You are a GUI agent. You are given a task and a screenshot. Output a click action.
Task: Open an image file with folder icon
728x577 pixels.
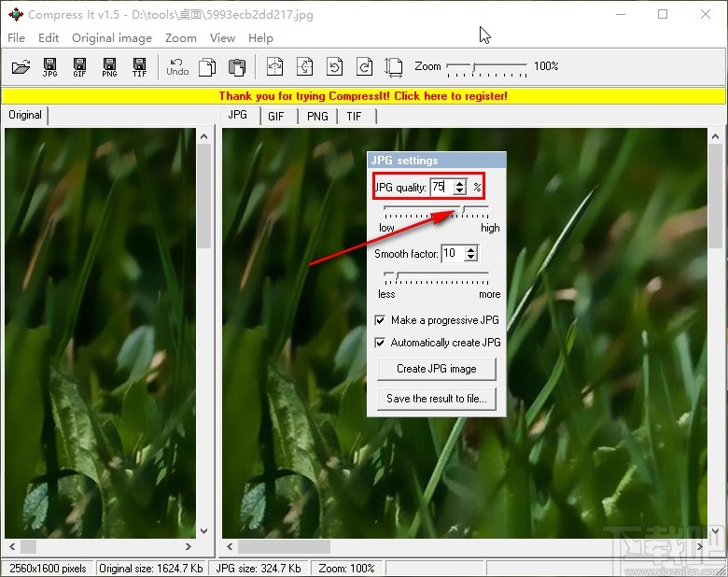coord(21,67)
